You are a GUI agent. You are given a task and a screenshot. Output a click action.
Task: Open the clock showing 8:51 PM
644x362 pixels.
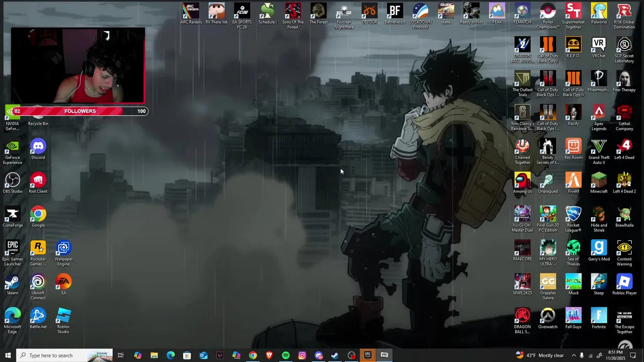coord(615,355)
